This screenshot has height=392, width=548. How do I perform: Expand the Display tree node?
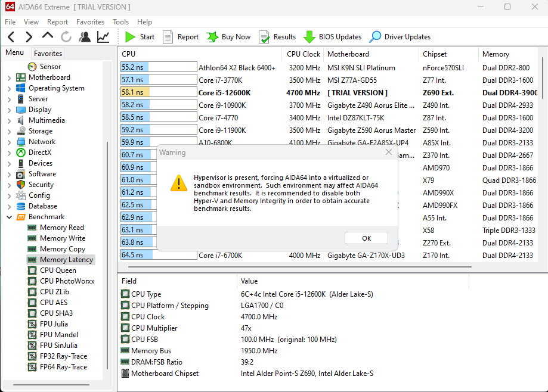coord(9,110)
